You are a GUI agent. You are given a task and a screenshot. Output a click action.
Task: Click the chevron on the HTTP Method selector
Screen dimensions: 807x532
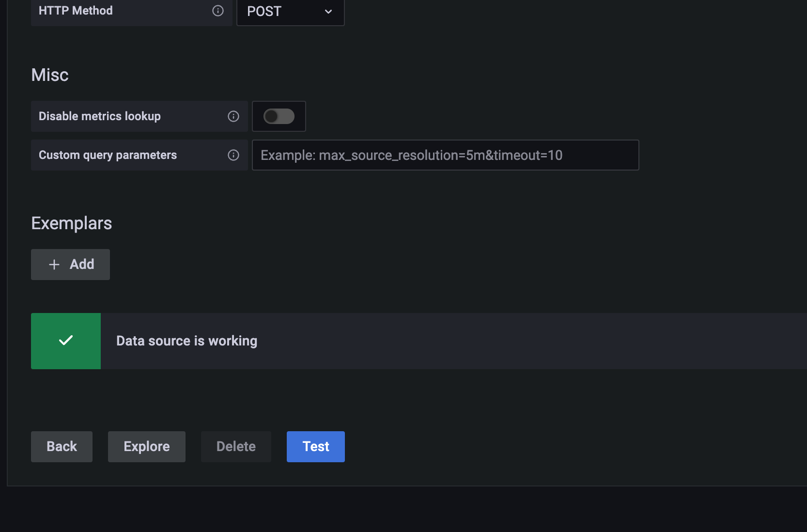(328, 12)
